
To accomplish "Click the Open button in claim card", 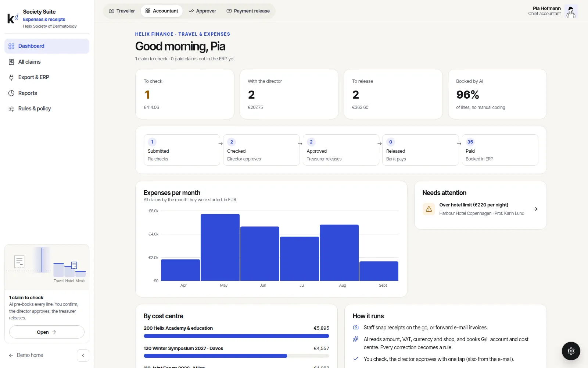I will (x=47, y=332).
